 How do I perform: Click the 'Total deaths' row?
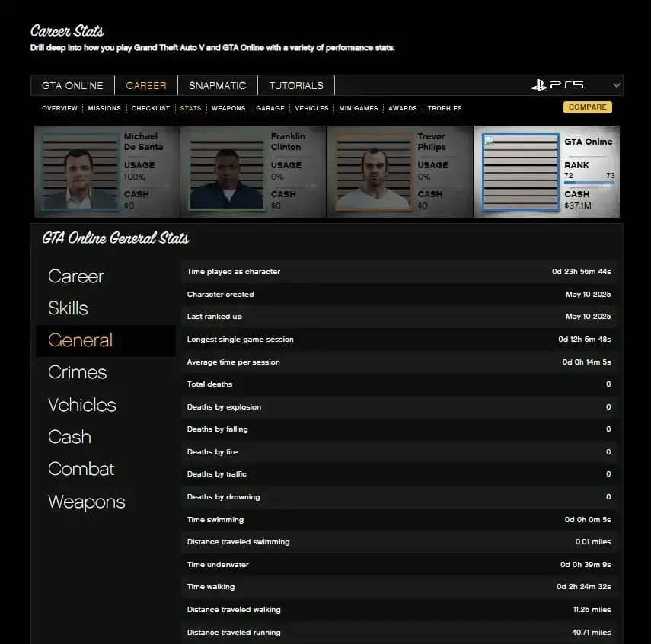(x=399, y=384)
